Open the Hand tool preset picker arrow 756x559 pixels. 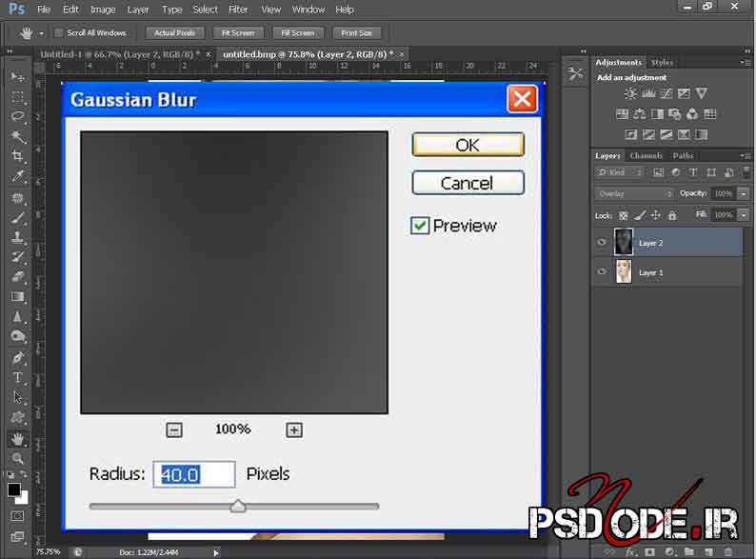pyautogui.click(x=42, y=33)
